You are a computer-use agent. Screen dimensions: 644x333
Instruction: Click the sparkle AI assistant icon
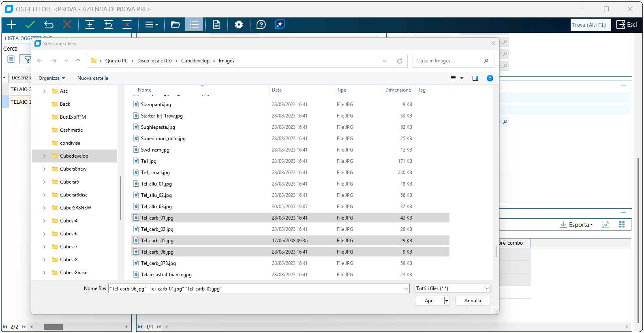coord(280,25)
